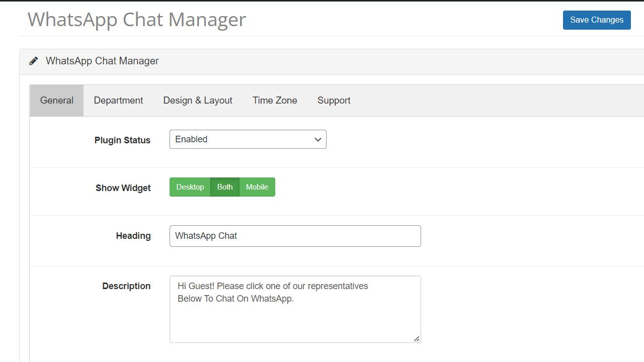Click the Description field label
The image size is (644, 362).
[x=126, y=286]
